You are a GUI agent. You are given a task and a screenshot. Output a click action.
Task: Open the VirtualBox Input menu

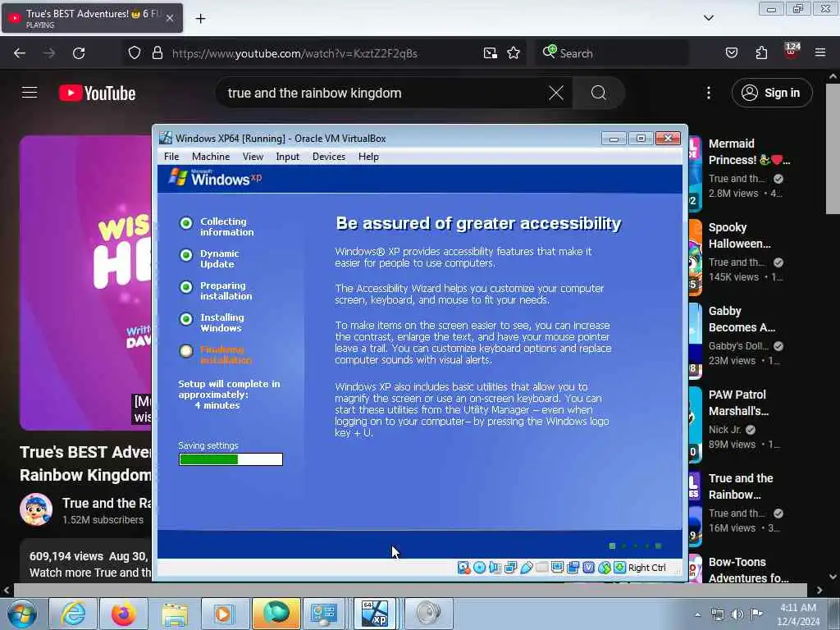pyautogui.click(x=288, y=157)
